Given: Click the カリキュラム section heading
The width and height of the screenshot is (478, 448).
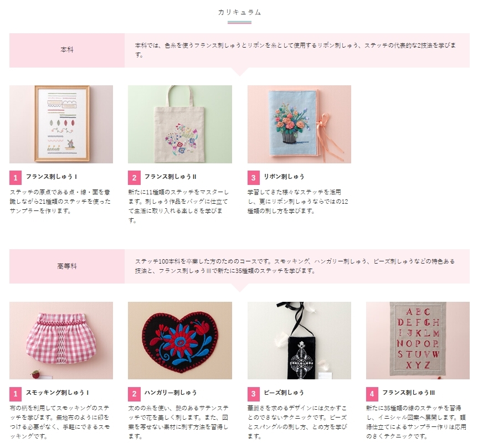Looking at the screenshot, I should 240,12.
